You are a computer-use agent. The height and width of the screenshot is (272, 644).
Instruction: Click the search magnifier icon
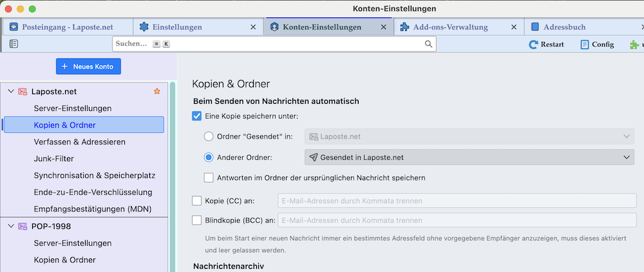[428, 44]
